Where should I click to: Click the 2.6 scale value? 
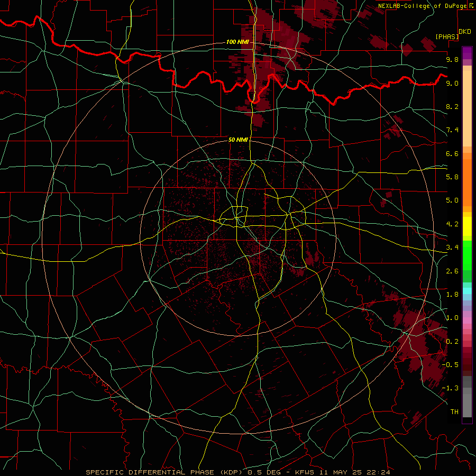452,271
